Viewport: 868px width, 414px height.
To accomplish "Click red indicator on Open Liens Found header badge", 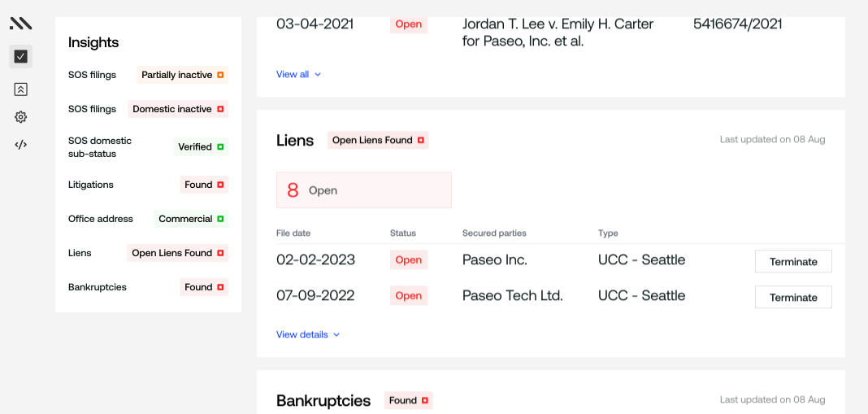I will pos(421,140).
